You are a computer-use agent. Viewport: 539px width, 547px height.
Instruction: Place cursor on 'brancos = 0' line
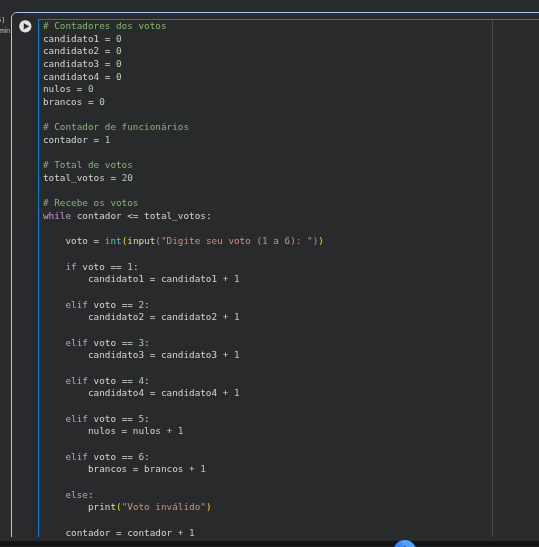[74, 102]
